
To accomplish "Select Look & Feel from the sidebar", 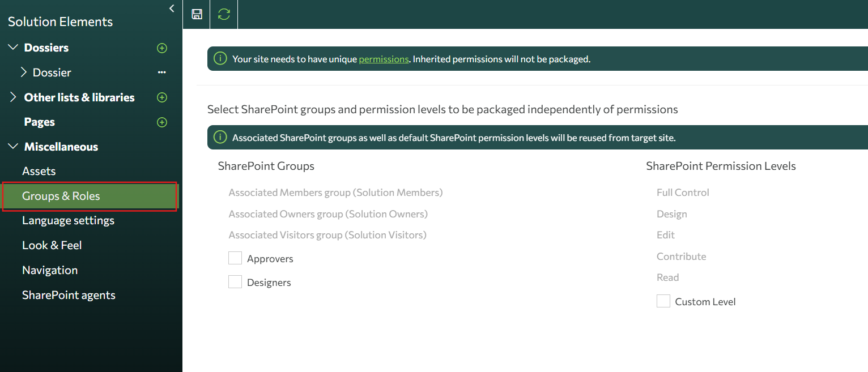I will coord(52,245).
